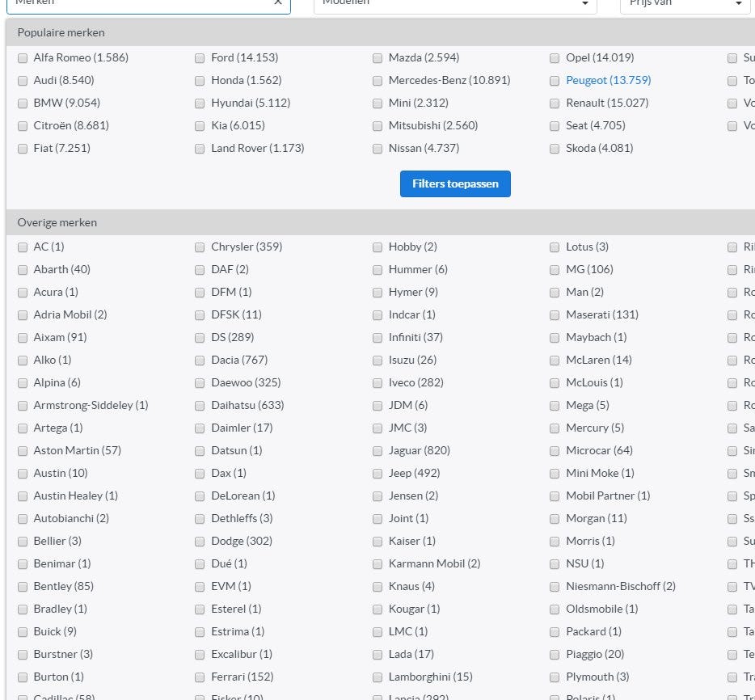Tick the Honda (1.562) checkbox
Image resolution: width=755 pixels, height=700 pixels.
tap(200, 81)
